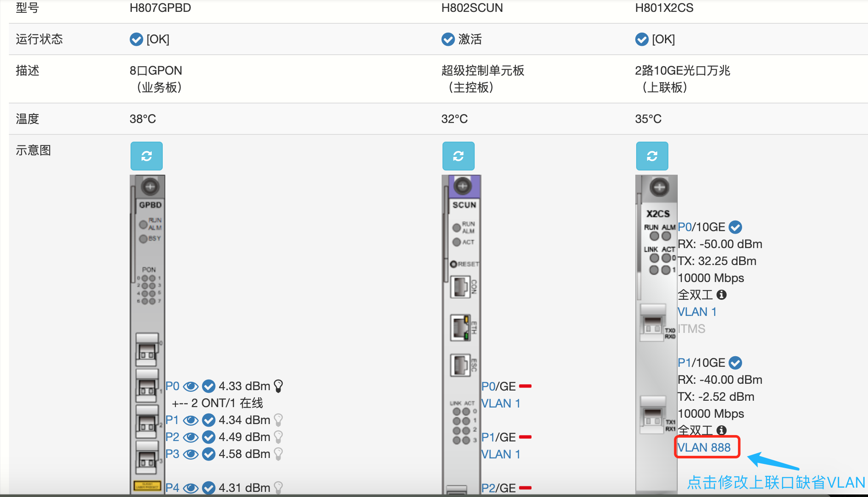
Task: Select model text H802SCUN
Action: point(472,8)
